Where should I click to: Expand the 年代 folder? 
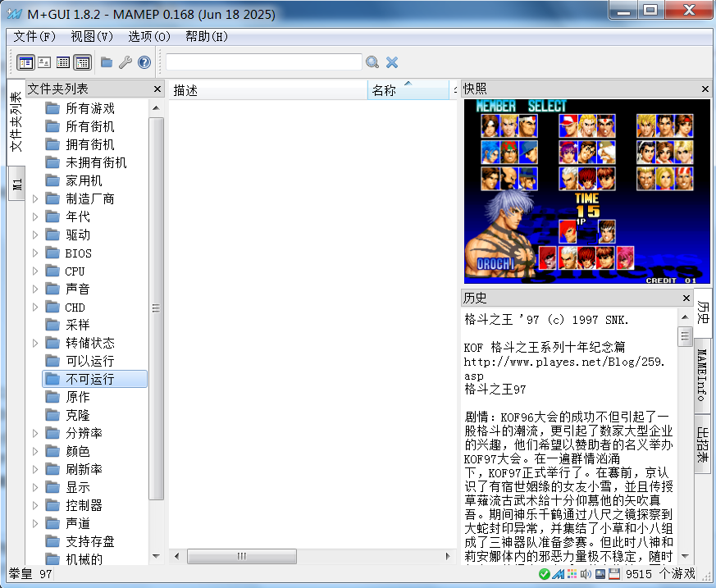pos(35,217)
